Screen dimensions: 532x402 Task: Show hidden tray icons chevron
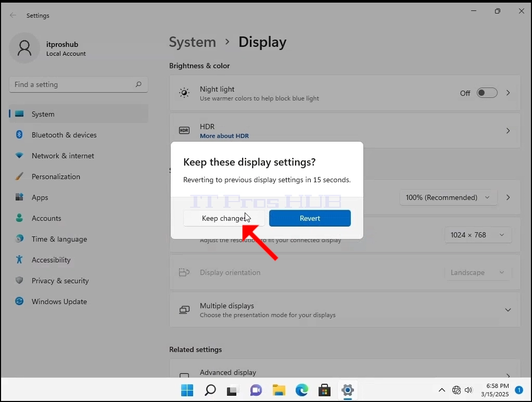442,390
